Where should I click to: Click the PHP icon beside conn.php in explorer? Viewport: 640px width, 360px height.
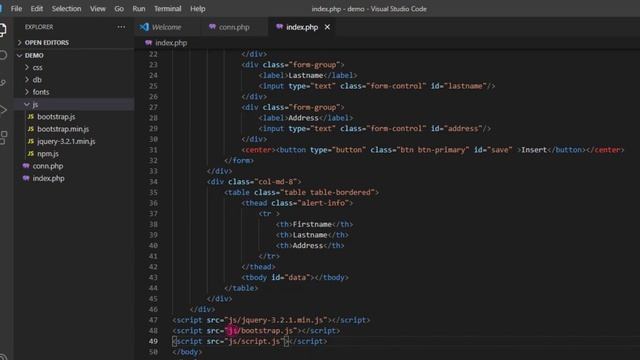pyautogui.click(x=26, y=166)
